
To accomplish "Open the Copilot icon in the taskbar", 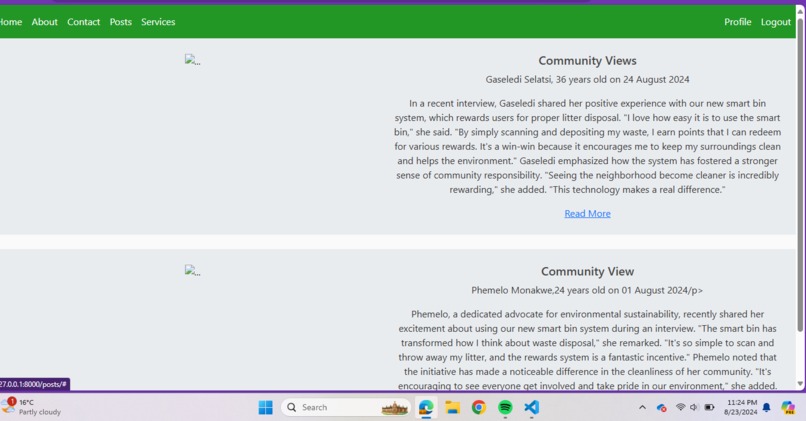I will [788, 408].
